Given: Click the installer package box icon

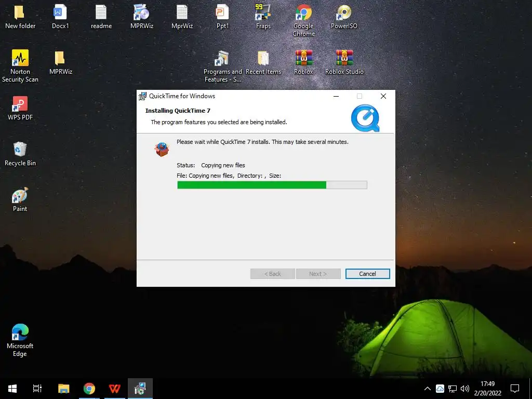Looking at the screenshot, I should click(162, 149).
